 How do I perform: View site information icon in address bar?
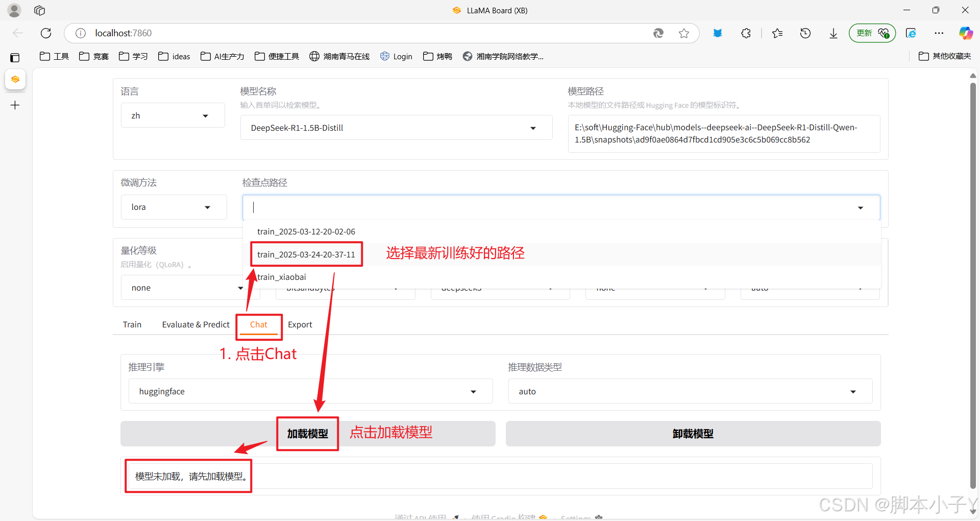(x=81, y=33)
